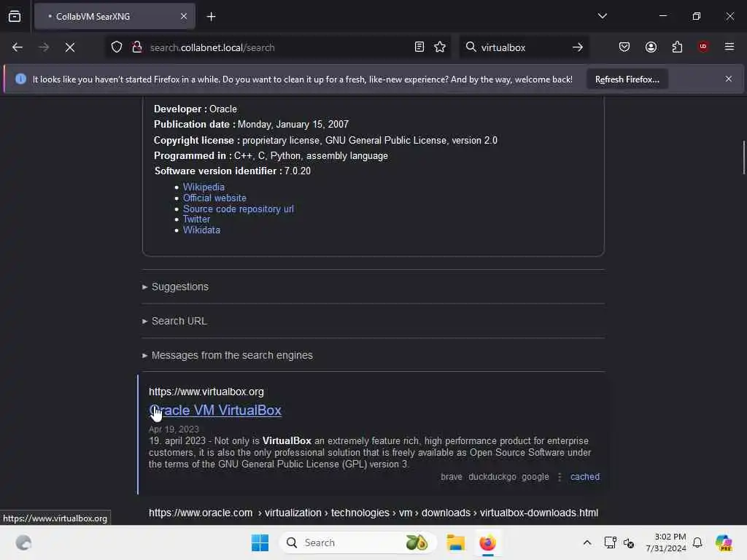This screenshot has width=747, height=560.
Task: Open uBlock Origin extension icon
Action: click(703, 46)
